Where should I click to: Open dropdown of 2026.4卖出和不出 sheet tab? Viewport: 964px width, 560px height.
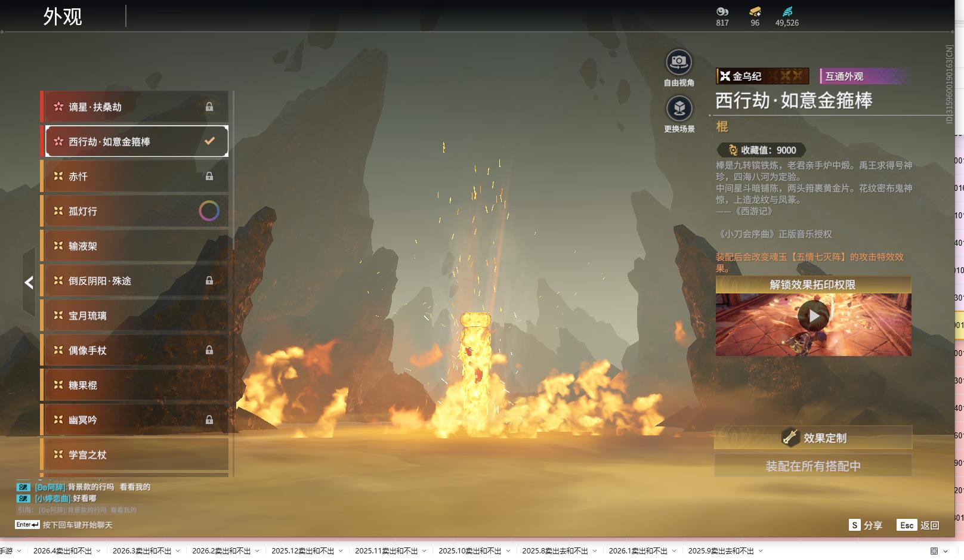point(98,551)
